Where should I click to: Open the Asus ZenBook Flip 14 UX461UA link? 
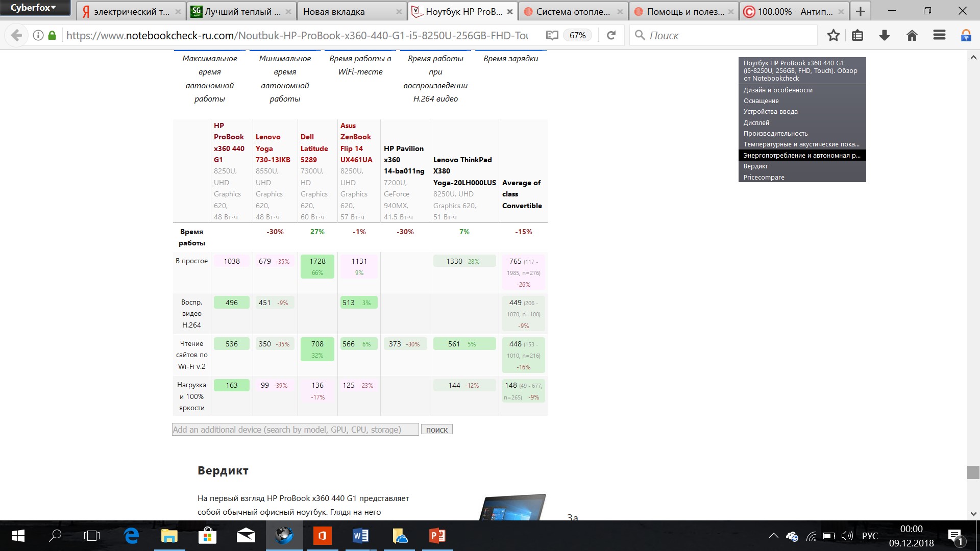click(x=356, y=142)
